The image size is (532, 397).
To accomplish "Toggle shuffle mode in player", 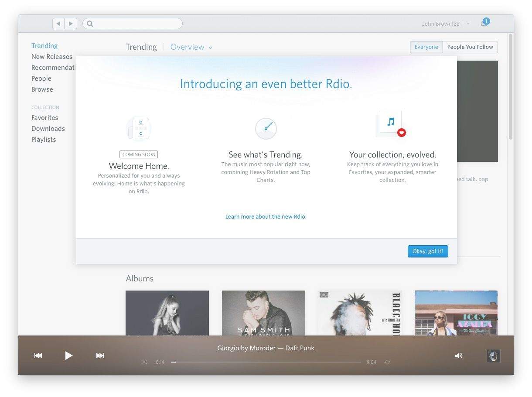I will coord(144,362).
